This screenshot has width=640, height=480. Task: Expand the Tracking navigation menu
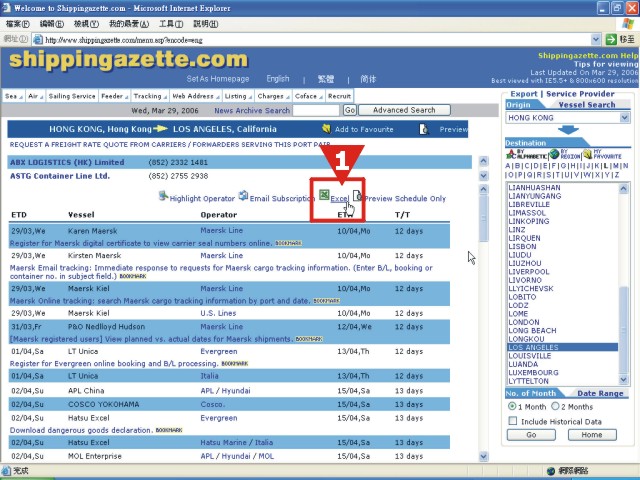150,96
